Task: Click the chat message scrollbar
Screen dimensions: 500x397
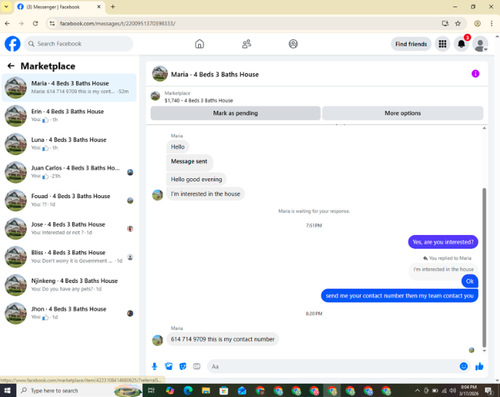Action: 484,267
